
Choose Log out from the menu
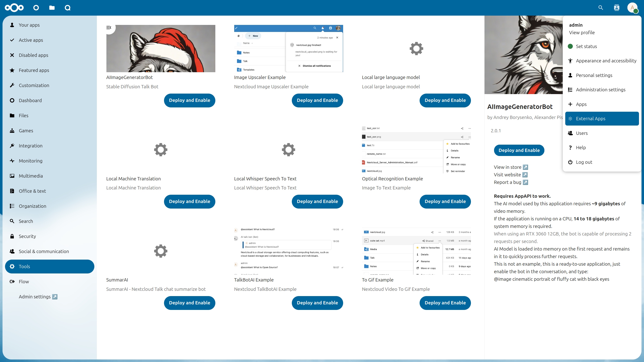[584, 162]
